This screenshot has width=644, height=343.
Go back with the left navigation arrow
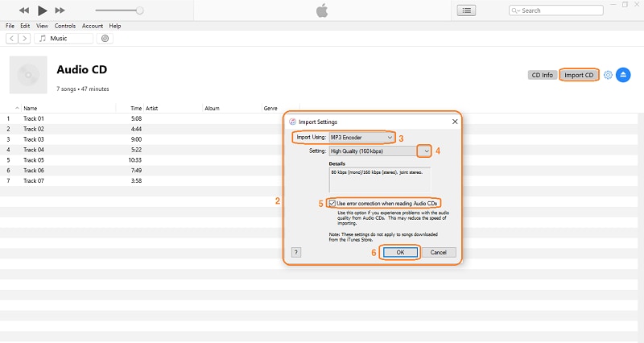pyautogui.click(x=12, y=39)
